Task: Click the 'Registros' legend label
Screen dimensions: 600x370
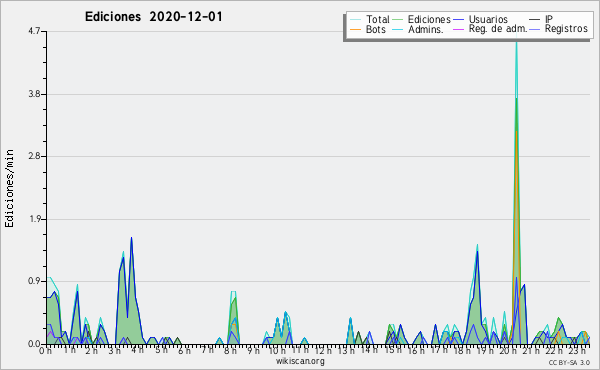Action: (566, 29)
